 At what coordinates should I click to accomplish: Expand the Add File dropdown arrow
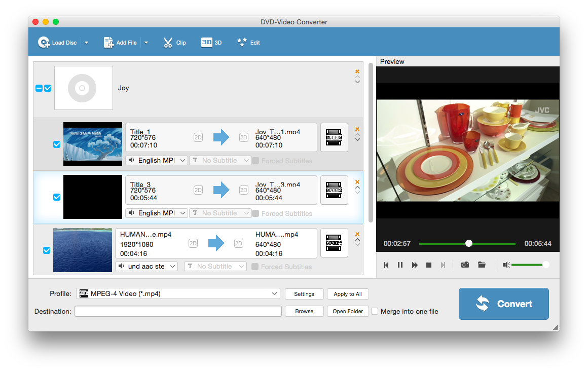[146, 42]
